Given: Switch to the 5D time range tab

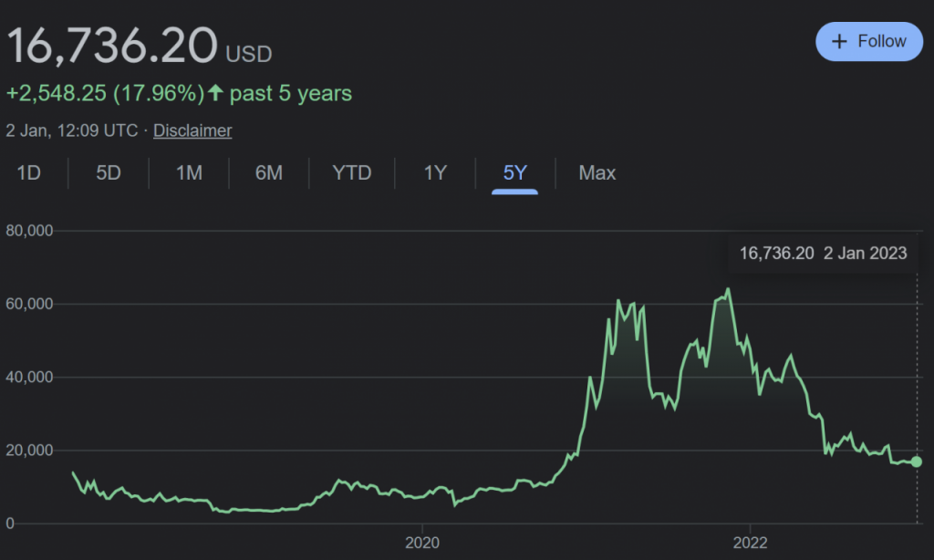Looking at the screenshot, I should click(x=107, y=172).
